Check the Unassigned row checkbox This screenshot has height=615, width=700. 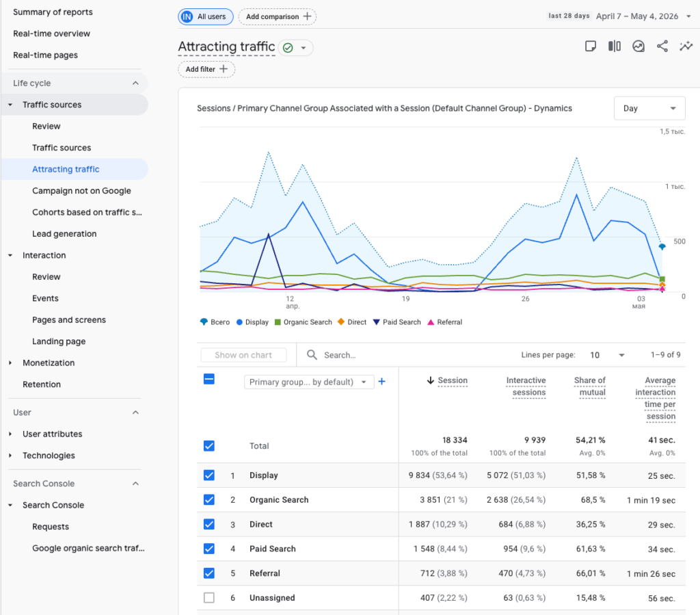[x=209, y=598]
